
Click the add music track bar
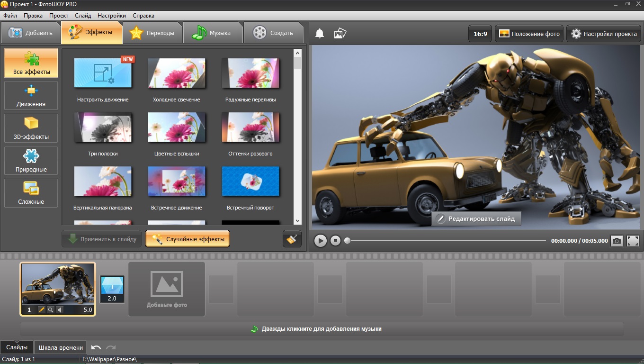tap(322, 329)
